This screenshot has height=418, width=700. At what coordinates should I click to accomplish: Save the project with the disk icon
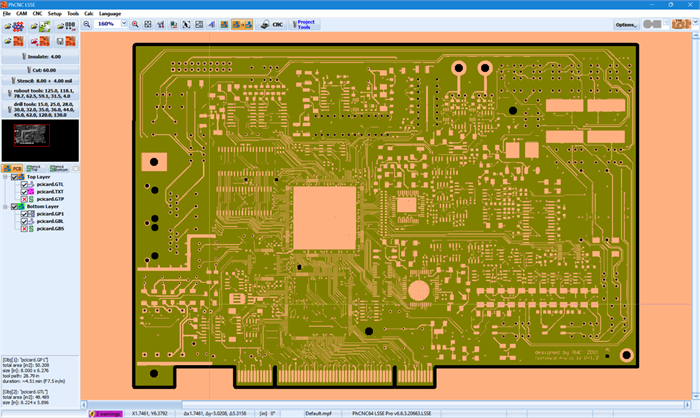pos(67,42)
